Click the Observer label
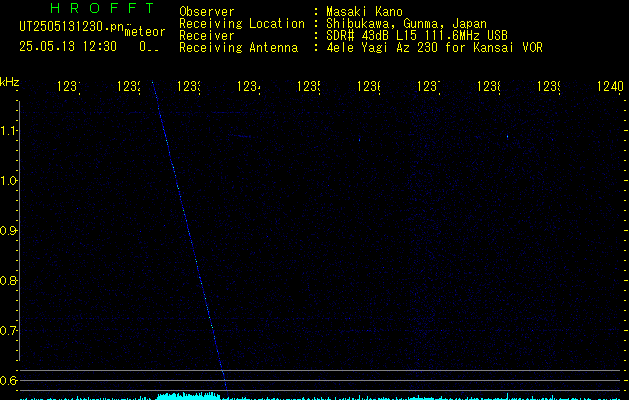The image size is (629, 400). pyautogui.click(x=207, y=12)
